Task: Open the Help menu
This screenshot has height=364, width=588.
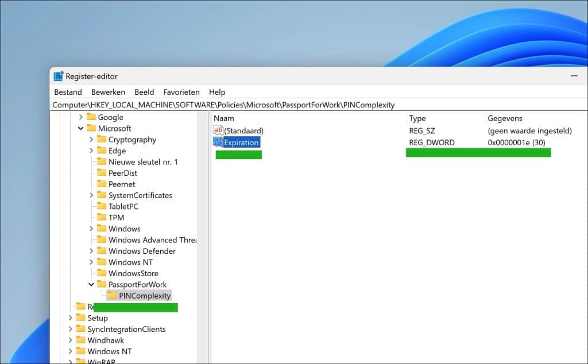Action: pyautogui.click(x=217, y=92)
